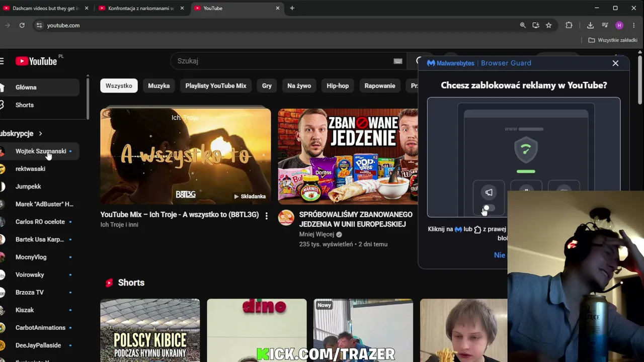
Task: Go to YouTube home via the logo
Action: [36, 61]
